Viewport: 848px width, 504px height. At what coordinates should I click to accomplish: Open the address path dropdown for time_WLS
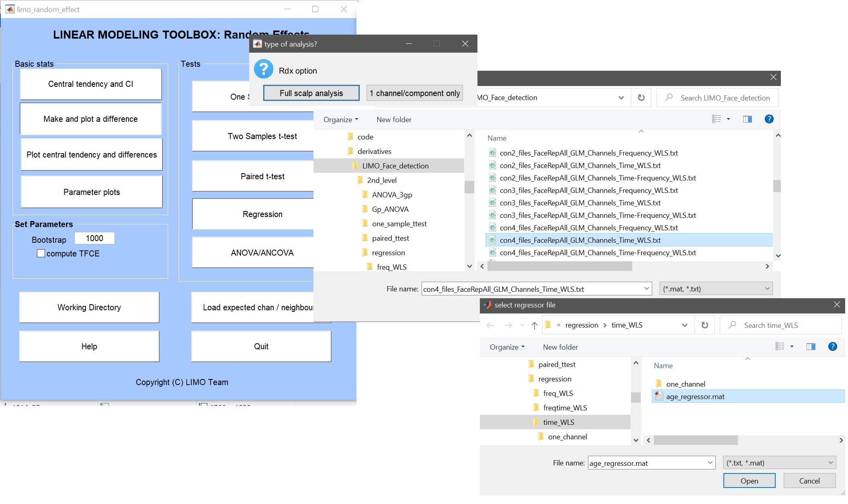tap(684, 325)
